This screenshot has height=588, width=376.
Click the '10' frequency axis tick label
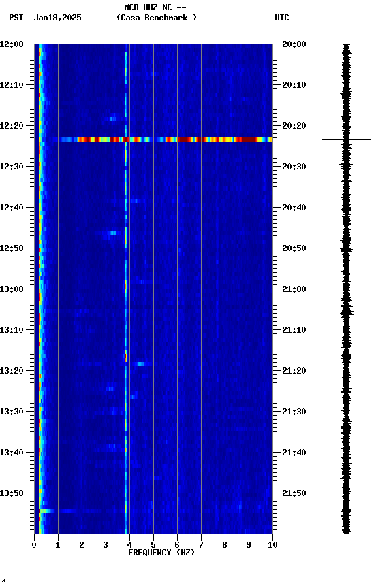click(272, 545)
